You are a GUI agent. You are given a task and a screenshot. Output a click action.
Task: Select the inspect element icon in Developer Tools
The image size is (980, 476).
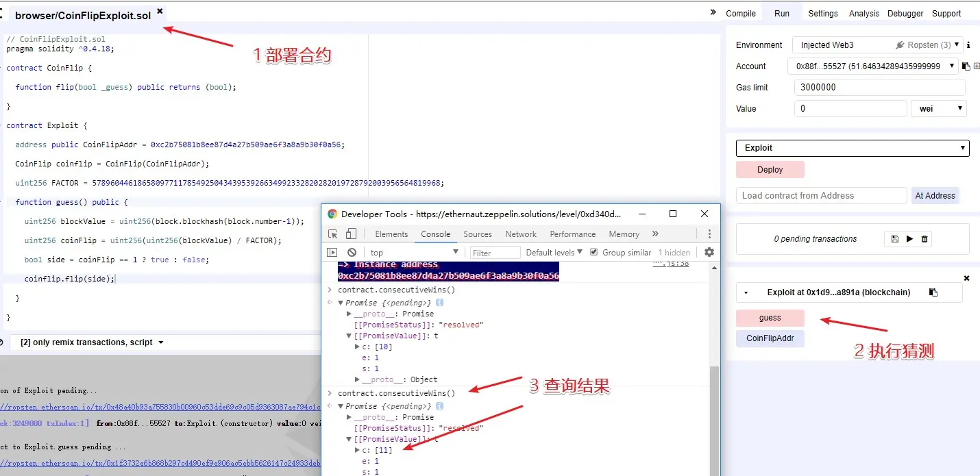click(332, 234)
